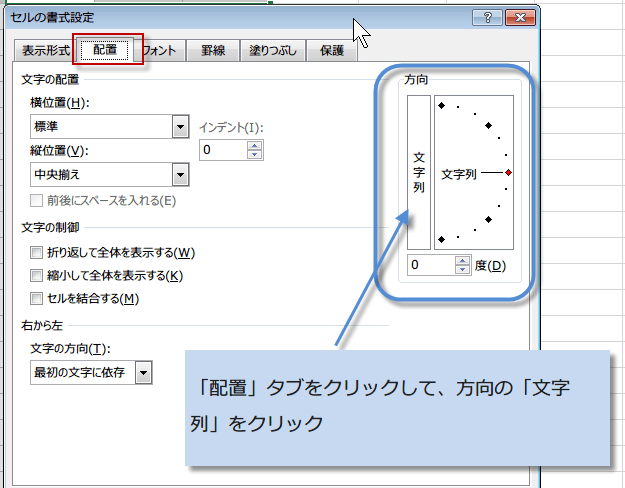
Task: Click the 度 degrees input field
Action: coord(431,265)
